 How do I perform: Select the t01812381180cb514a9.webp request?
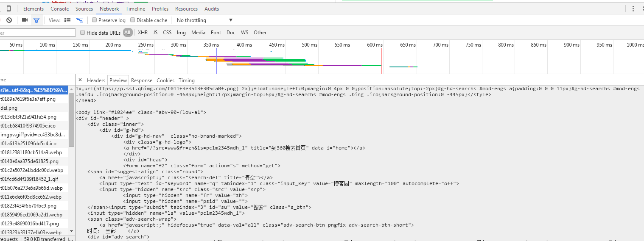[x=34, y=152]
